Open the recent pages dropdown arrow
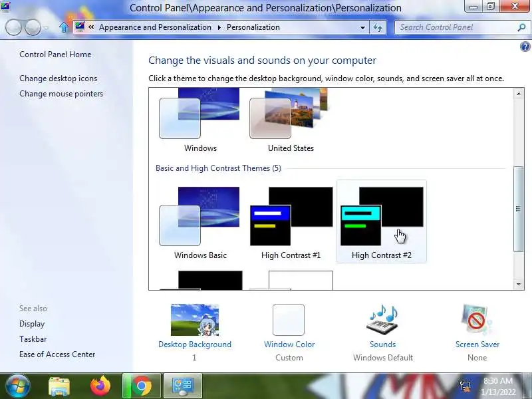 [46, 27]
